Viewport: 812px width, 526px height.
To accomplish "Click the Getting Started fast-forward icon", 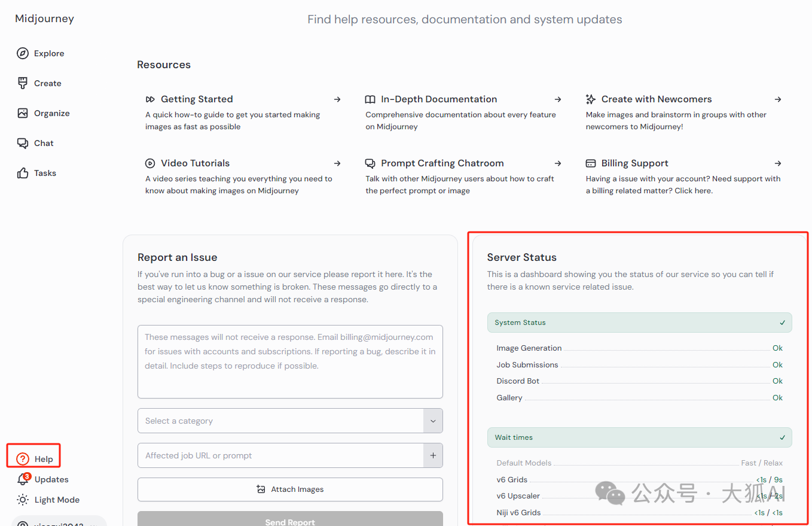I will point(150,99).
